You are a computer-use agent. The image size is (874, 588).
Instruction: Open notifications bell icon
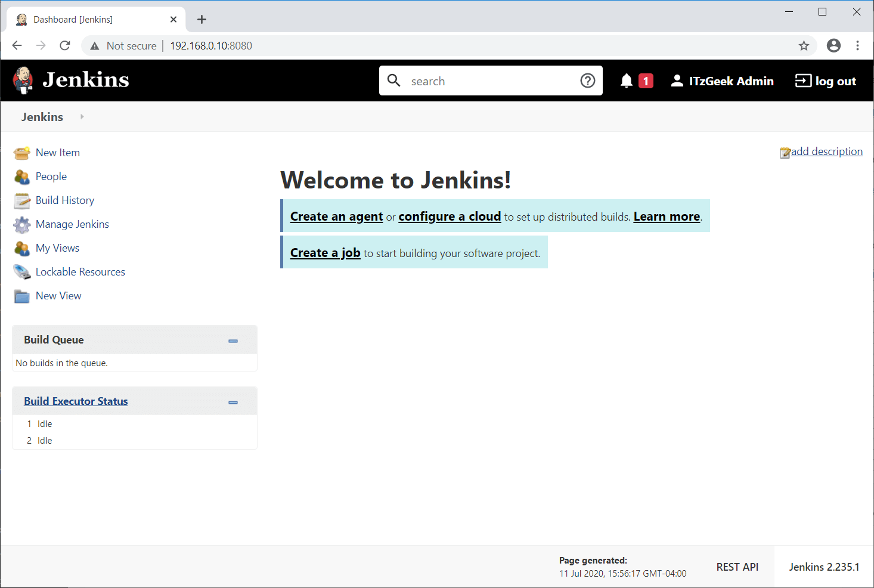(626, 81)
